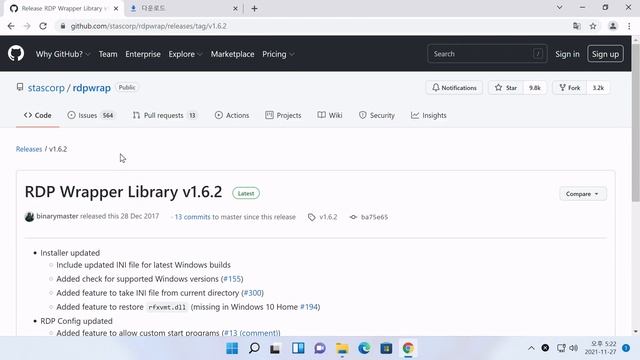Close the Release RDP Wrapper tab

coord(116,8)
